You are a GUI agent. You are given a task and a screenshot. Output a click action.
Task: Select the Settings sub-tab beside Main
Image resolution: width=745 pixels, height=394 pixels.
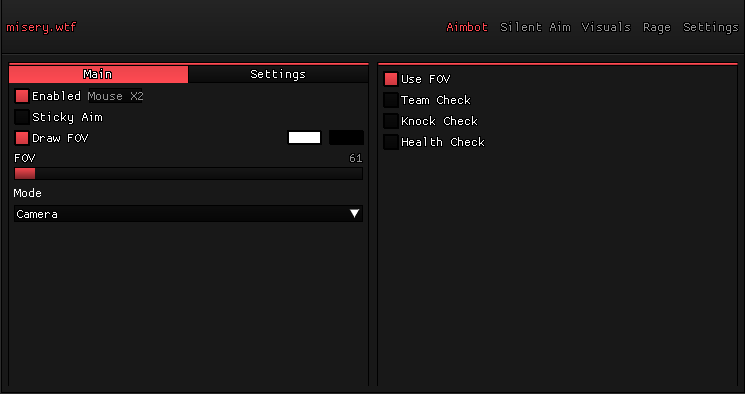point(278,74)
